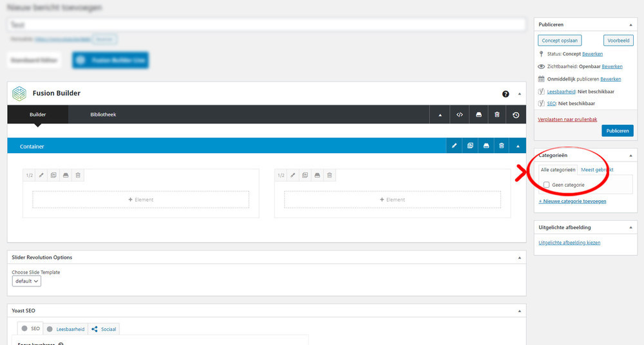Clone the Container using its duplicate icon

tap(470, 146)
